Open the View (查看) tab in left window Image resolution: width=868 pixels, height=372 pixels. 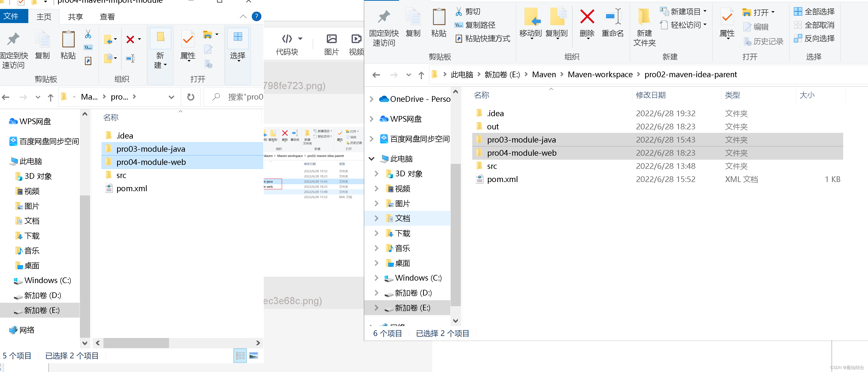(x=107, y=17)
